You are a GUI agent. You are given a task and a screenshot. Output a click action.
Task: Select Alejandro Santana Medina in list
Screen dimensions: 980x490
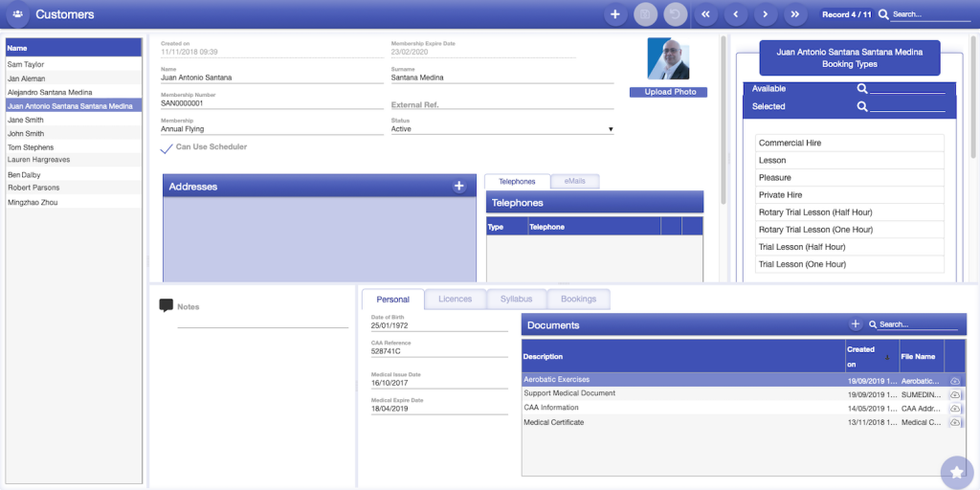click(x=74, y=93)
